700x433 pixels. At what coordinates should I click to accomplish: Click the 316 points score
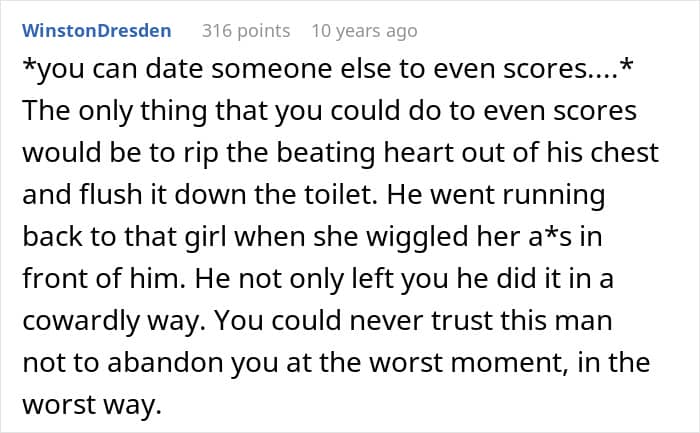(246, 30)
